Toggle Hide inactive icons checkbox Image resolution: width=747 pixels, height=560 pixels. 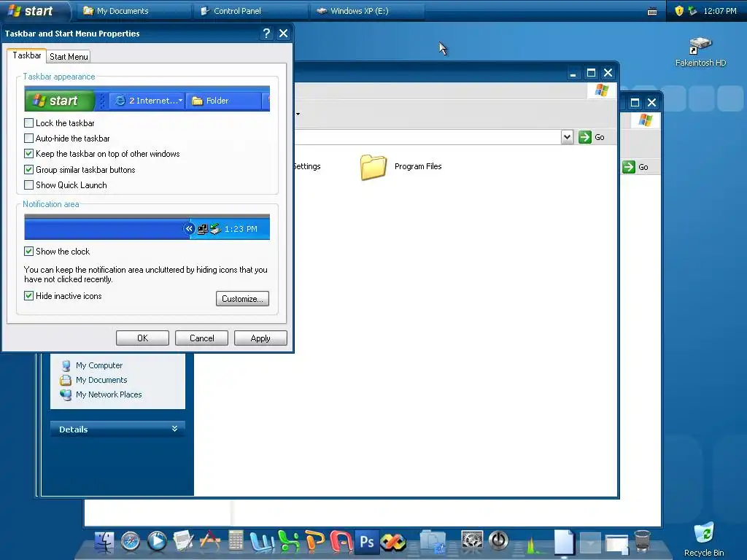point(28,296)
